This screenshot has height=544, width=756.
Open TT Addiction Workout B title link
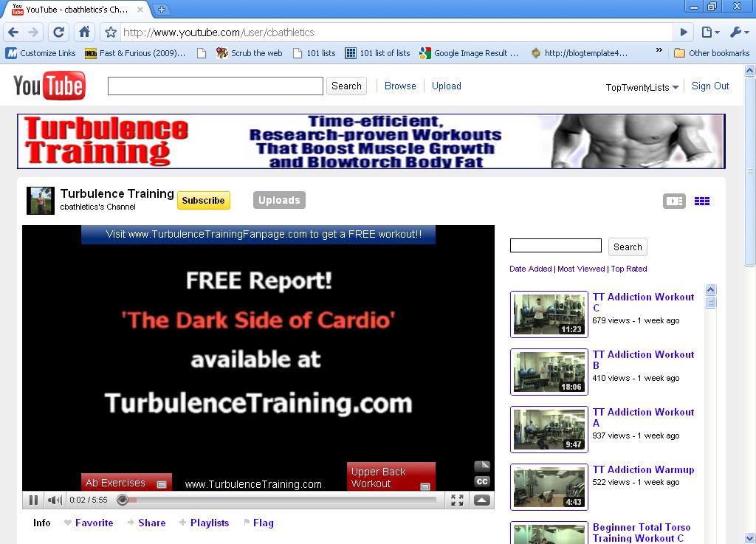(643, 360)
